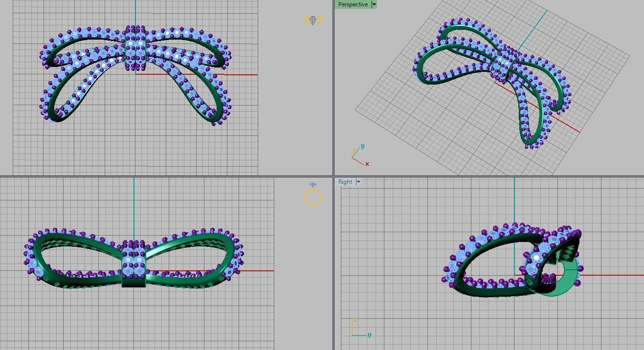Click the XYZ axis indicator in Perspective view
The height and width of the screenshot is (350, 644).
click(360, 155)
